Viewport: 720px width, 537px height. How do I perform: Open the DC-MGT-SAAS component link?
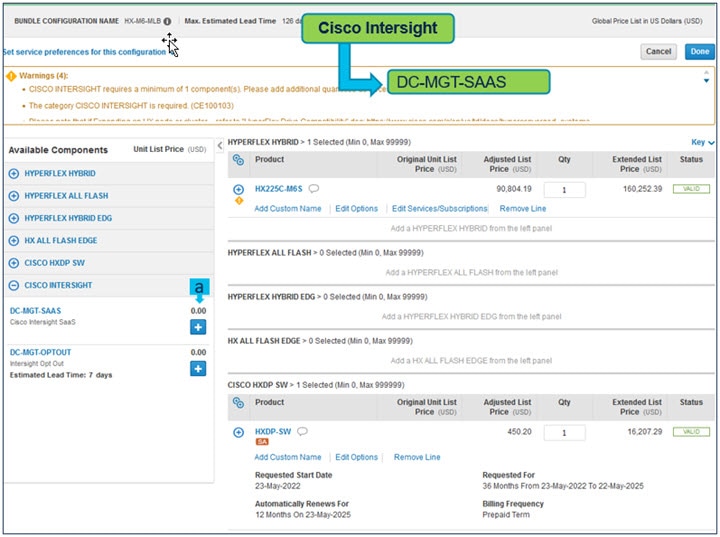tap(35, 311)
